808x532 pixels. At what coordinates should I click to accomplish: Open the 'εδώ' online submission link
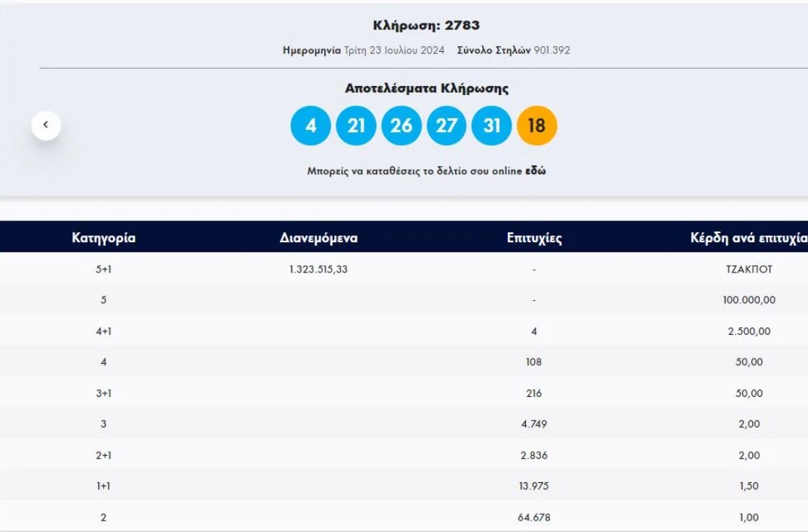(536, 171)
